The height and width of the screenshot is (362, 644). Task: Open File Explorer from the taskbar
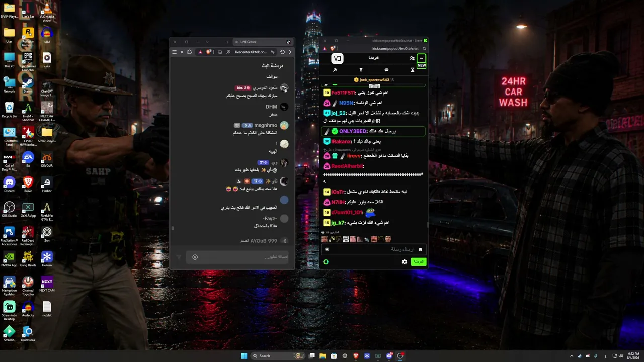pos(323,356)
